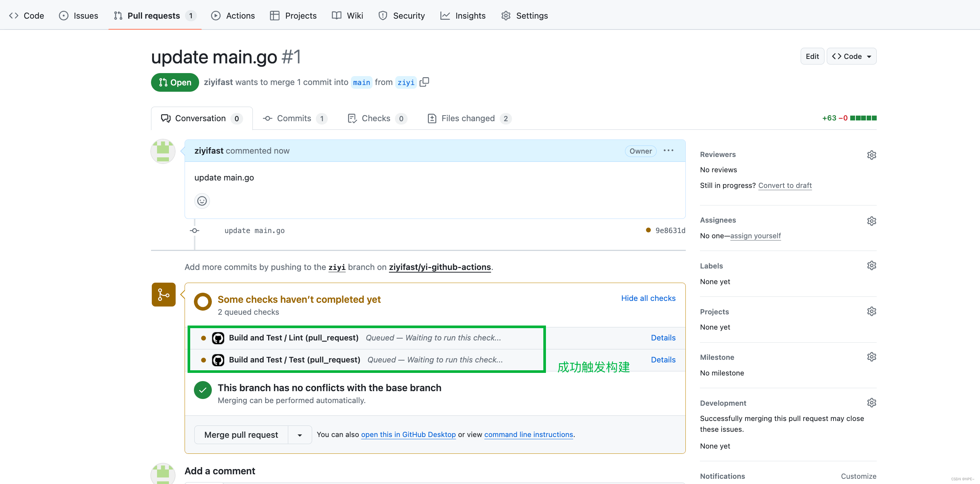Open Details for the Lint check
This screenshot has width=980, height=484.
[x=663, y=337]
